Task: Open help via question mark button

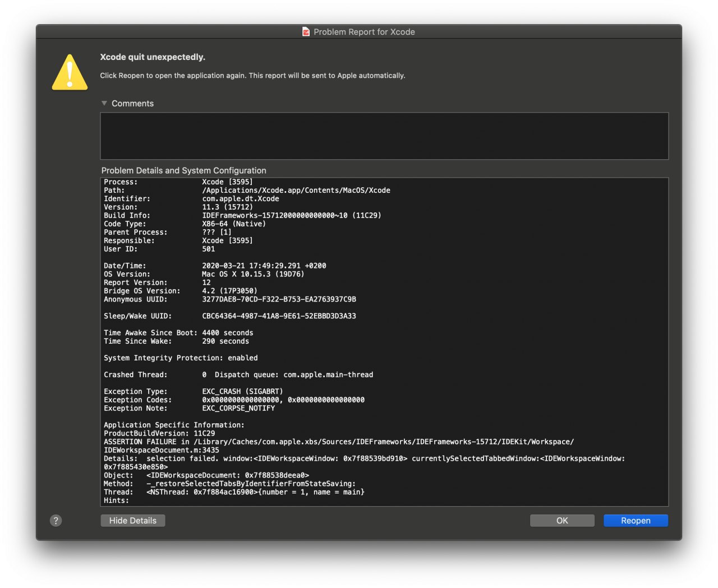Action: pos(56,521)
